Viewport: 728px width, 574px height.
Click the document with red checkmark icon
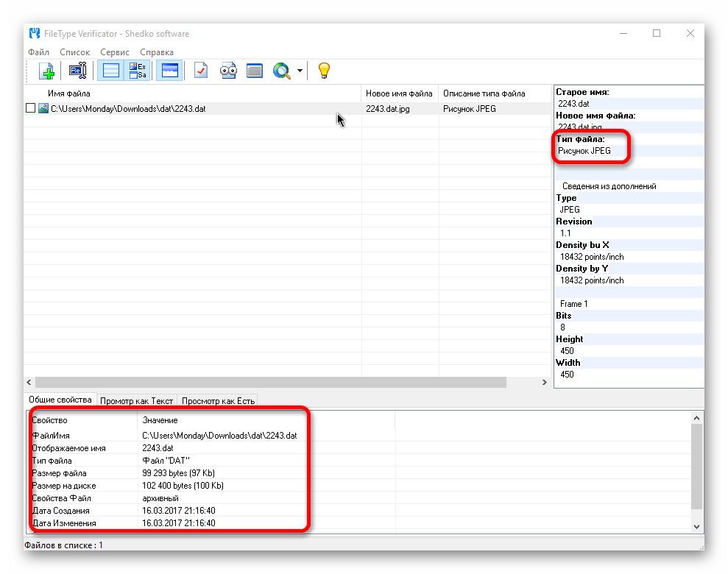(x=201, y=71)
